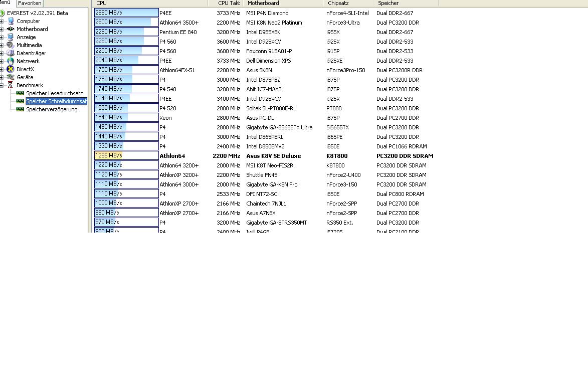Click the 1000 MB/s result bar

click(126, 203)
